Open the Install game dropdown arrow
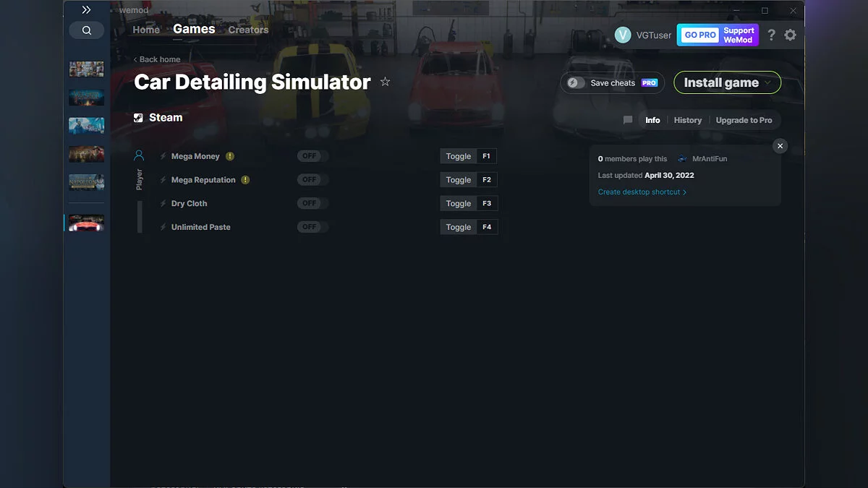 (x=769, y=82)
